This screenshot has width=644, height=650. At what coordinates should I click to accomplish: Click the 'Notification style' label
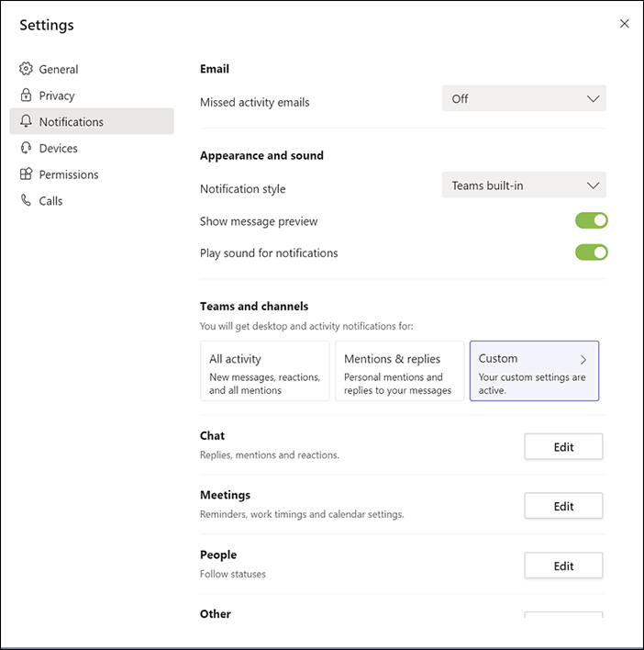point(243,189)
